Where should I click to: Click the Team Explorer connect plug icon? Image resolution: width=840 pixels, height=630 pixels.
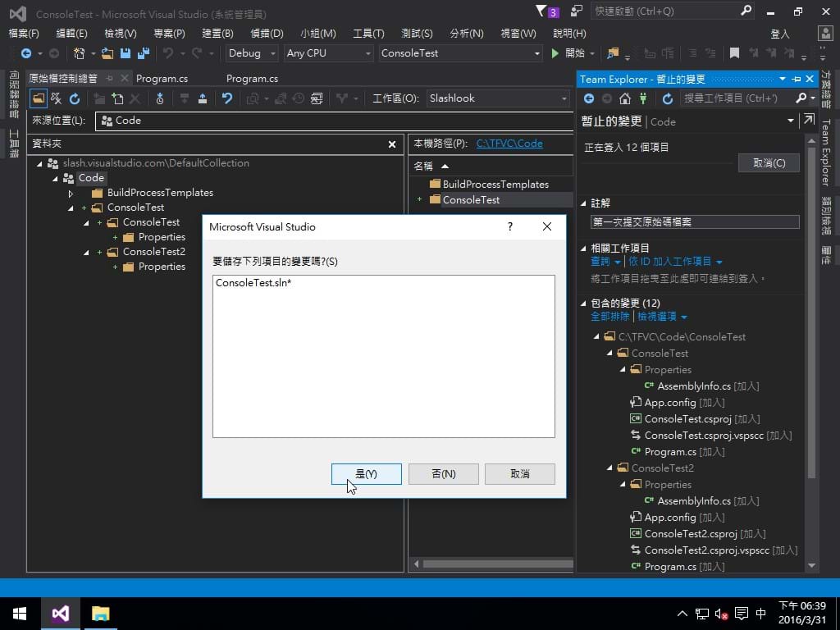(643, 98)
